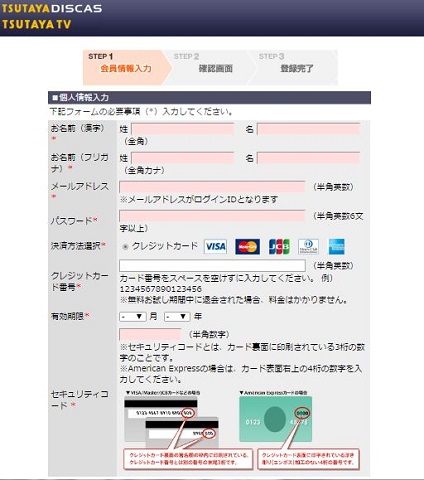Click the TSUTAYA DISCAS logo

(x=51, y=8)
